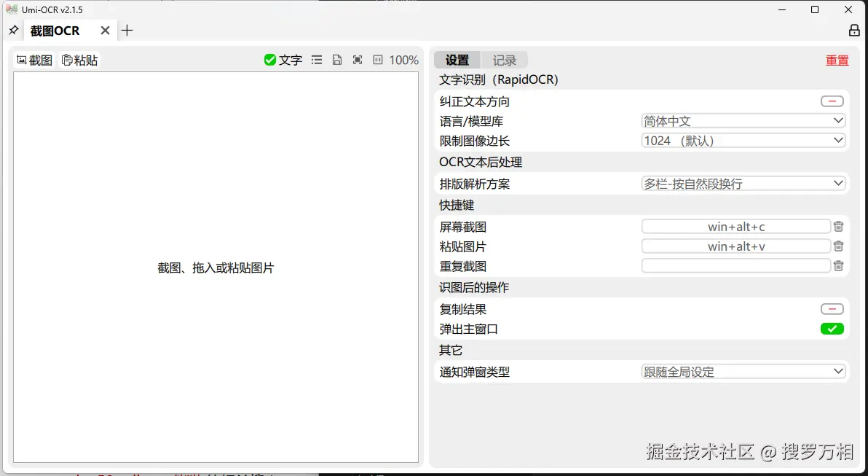The image size is (868, 476).
Task: Open the 排版解析方案 dropdown
Action: [x=743, y=184]
